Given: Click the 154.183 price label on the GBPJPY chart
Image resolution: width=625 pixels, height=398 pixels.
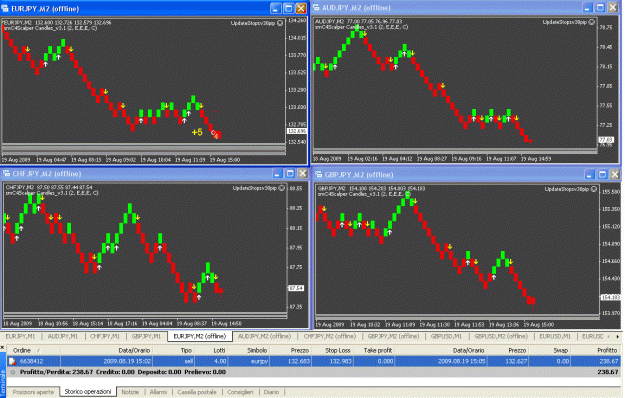Looking at the screenshot, I should (x=610, y=297).
